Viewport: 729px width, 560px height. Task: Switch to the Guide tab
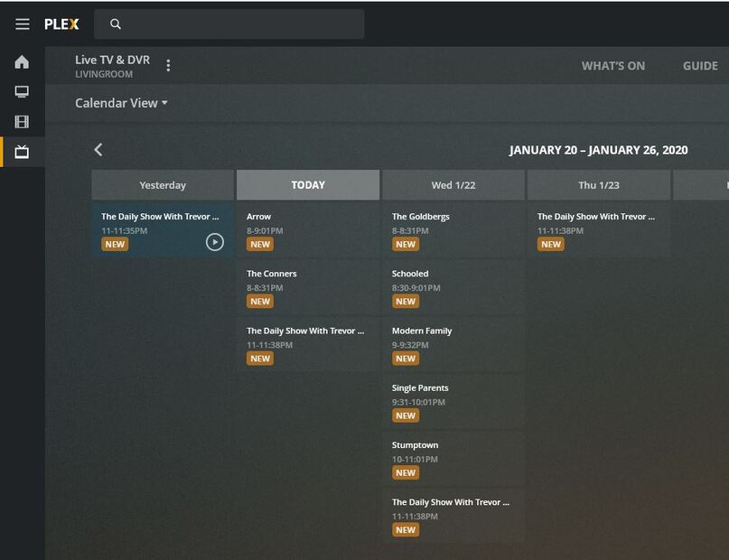point(700,66)
